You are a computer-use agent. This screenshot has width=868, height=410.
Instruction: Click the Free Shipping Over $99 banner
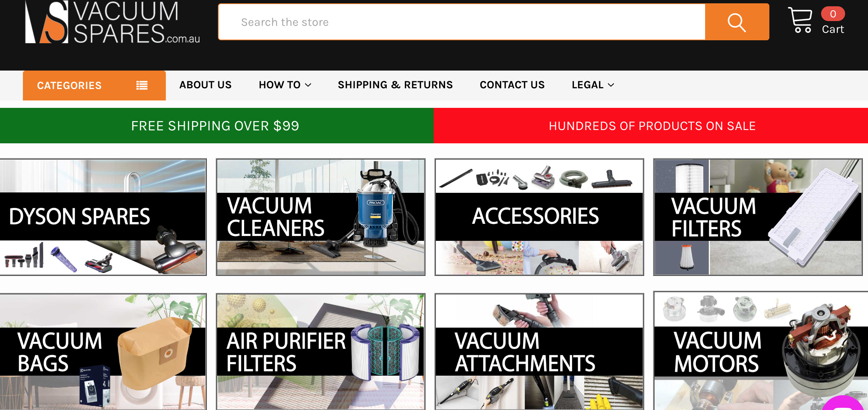coord(216,126)
